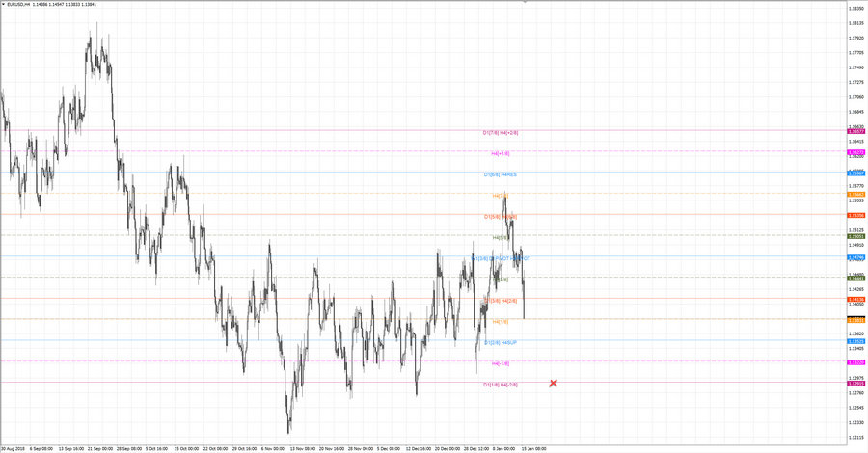Click the D1[7/8] H4[+2/8] level label
Viewport: 868px width, 453px height.
(x=501, y=133)
